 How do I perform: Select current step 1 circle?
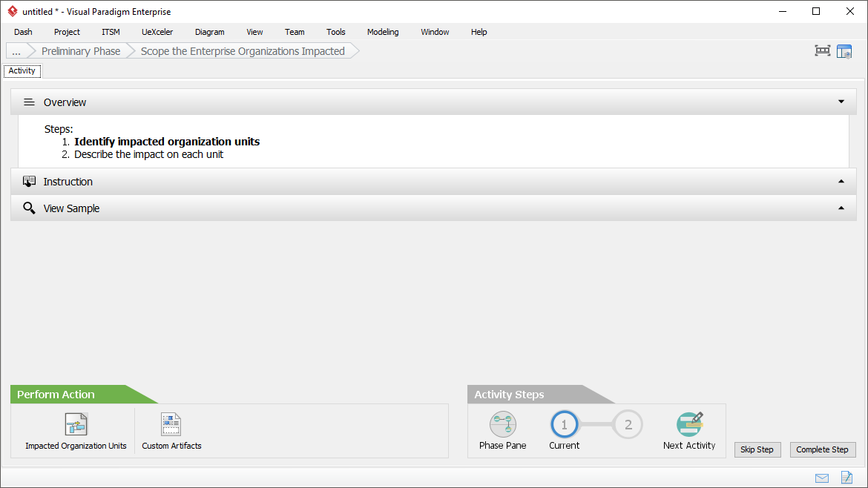click(564, 424)
